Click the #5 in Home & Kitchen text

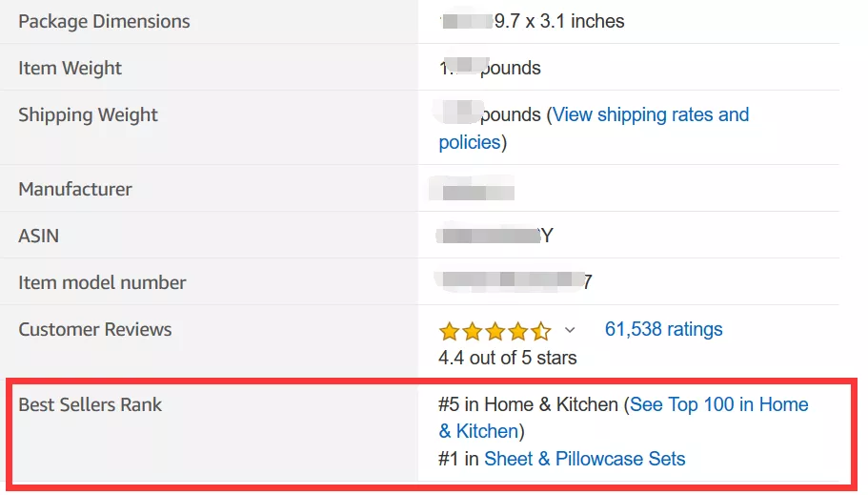tap(528, 404)
